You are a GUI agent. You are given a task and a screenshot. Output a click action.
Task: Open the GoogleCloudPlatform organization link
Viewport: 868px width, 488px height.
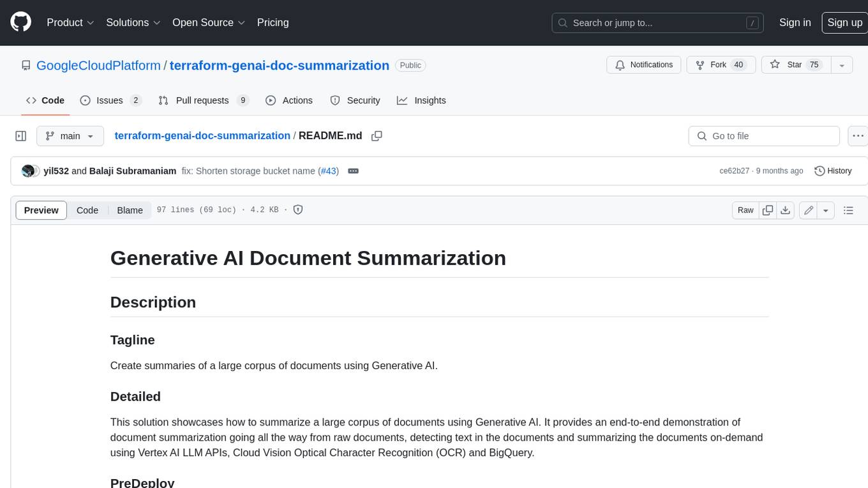[x=98, y=65]
